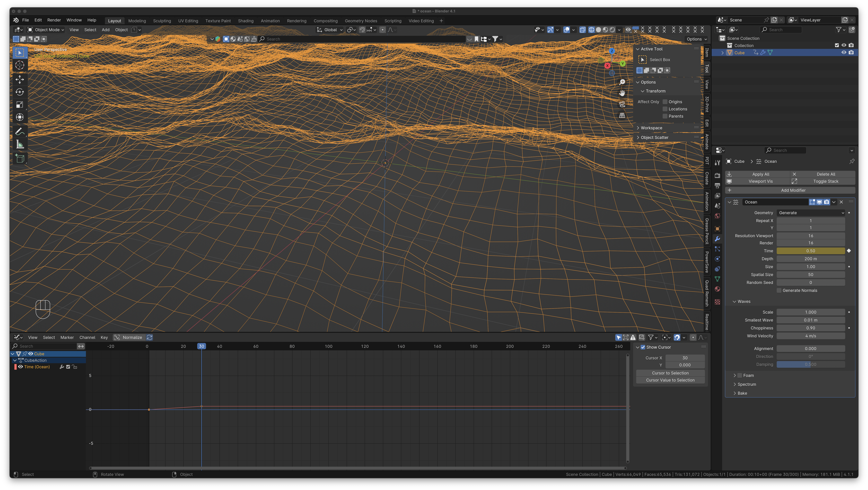The image size is (868, 490).
Task: Open the Render menu
Action: tap(54, 20)
